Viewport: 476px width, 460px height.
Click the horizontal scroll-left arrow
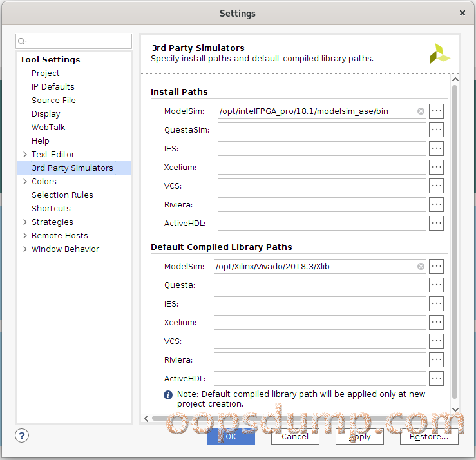pos(146,418)
